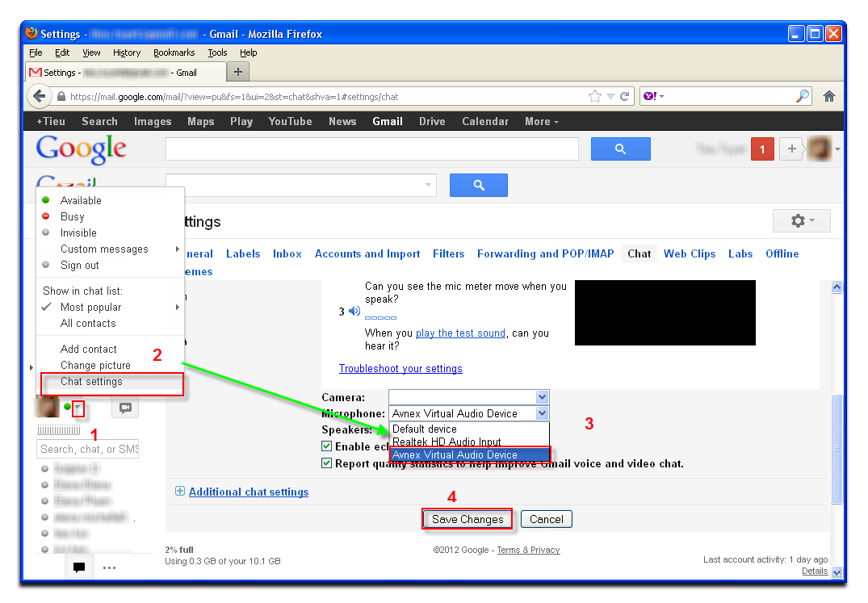Image resolution: width=868 pixels, height=603 pixels.
Task: Select All contacts in chat list
Action: 88,323
